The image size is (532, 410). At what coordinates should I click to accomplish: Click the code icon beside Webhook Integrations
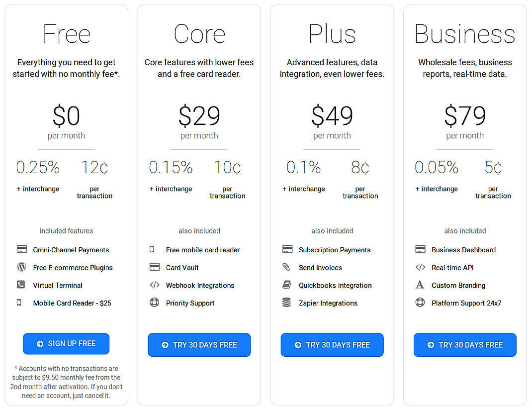155,285
